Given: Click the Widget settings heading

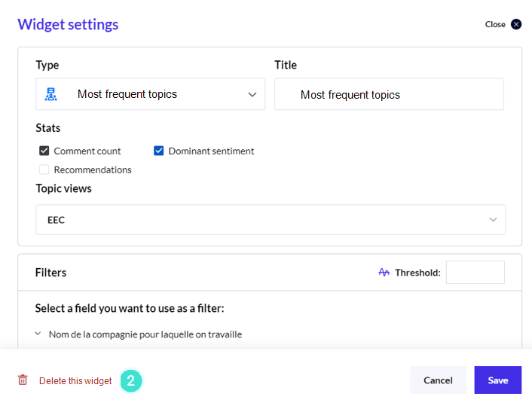Looking at the screenshot, I should pos(68,24).
